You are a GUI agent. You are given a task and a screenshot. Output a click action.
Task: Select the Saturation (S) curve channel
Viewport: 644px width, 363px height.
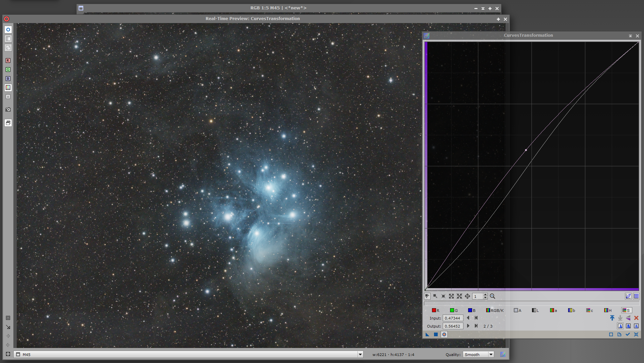[x=626, y=310]
